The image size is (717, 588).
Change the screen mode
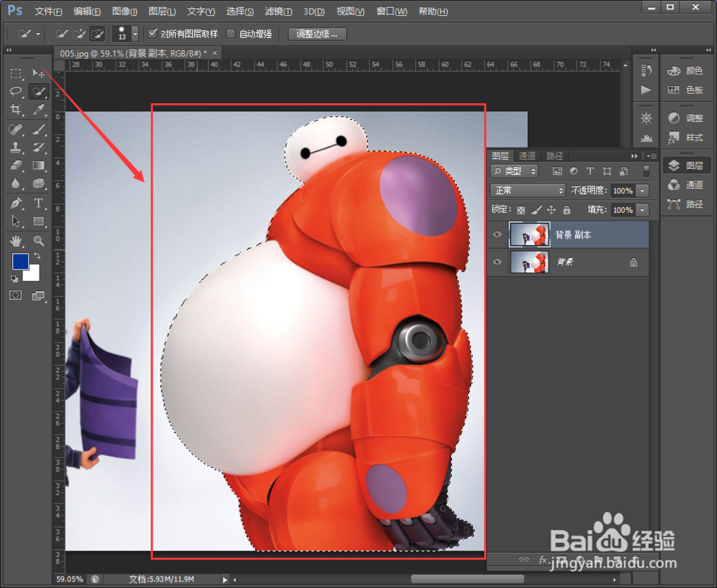click(39, 296)
